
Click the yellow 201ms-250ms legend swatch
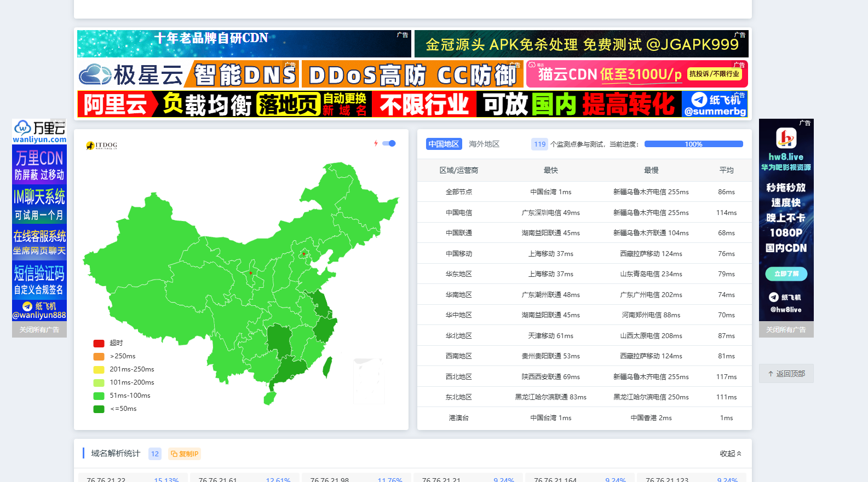click(99, 370)
